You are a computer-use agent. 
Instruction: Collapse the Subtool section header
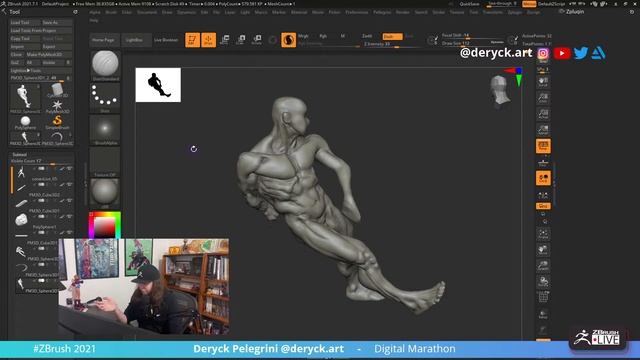click(20, 155)
